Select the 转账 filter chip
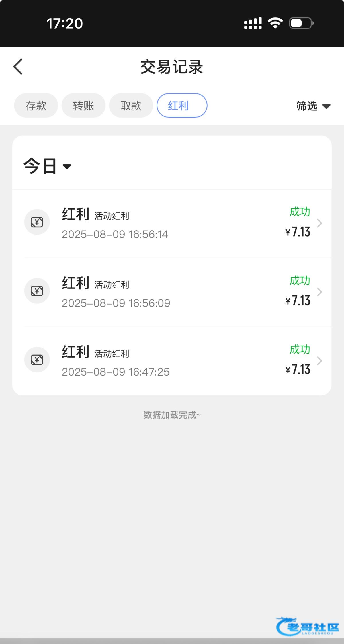 (x=83, y=106)
